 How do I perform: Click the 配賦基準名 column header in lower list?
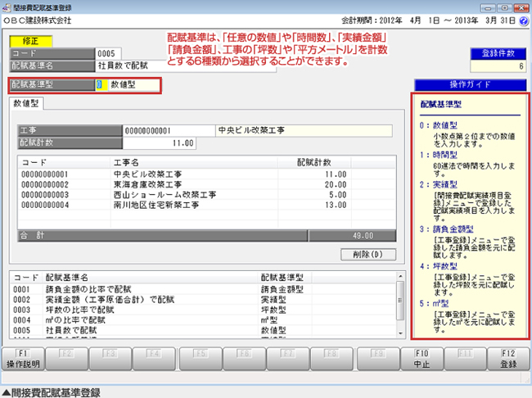pos(151,278)
